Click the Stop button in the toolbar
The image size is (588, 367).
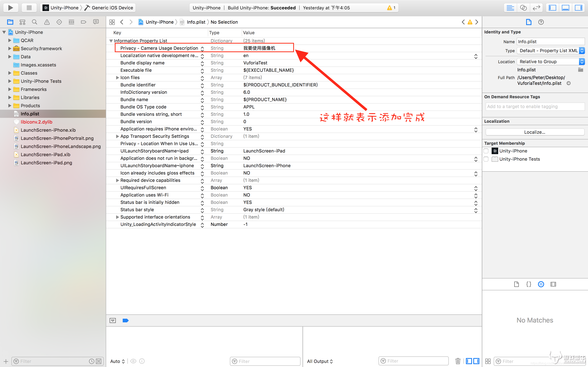(x=29, y=8)
